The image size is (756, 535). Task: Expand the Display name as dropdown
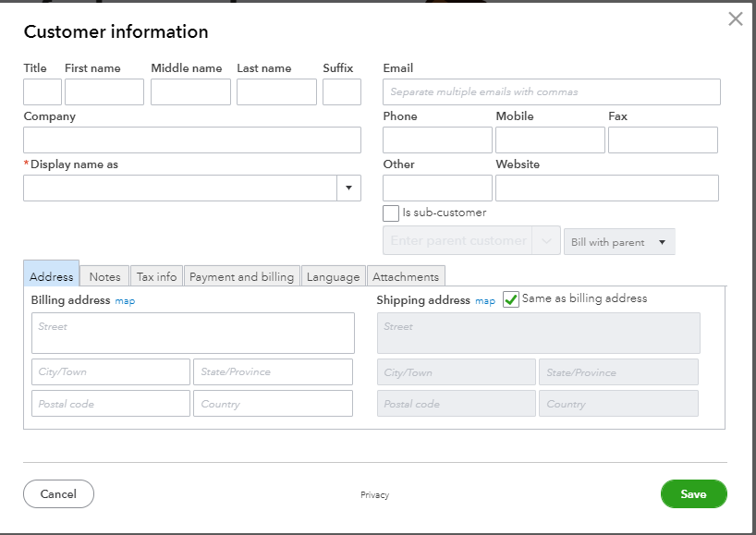tap(348, 188)
